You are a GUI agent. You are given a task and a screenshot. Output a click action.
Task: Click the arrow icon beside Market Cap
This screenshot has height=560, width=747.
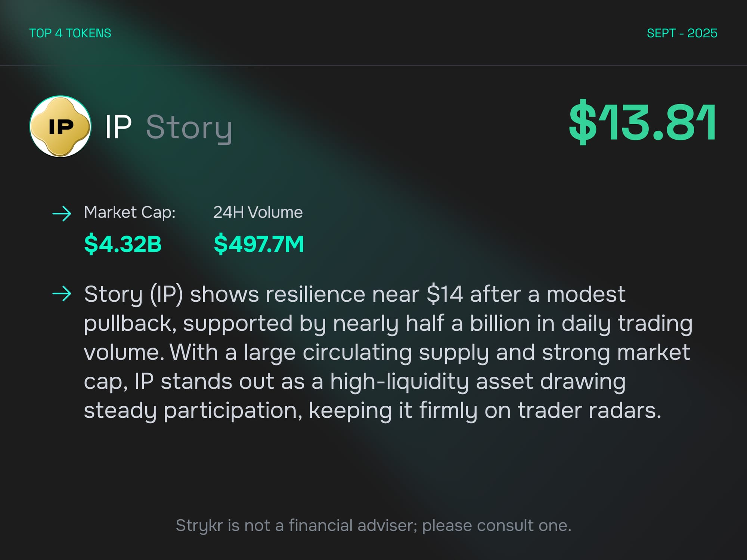tap(62, 214)
